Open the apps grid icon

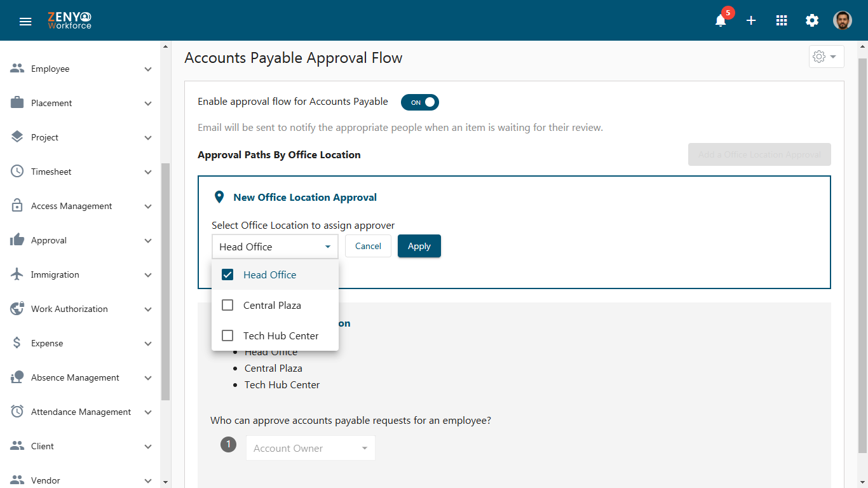(x=782, y=20)
